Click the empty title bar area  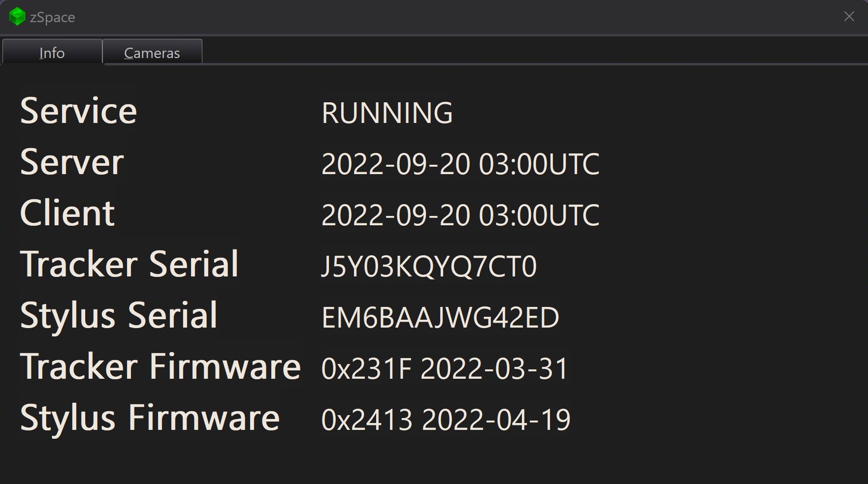443,17
